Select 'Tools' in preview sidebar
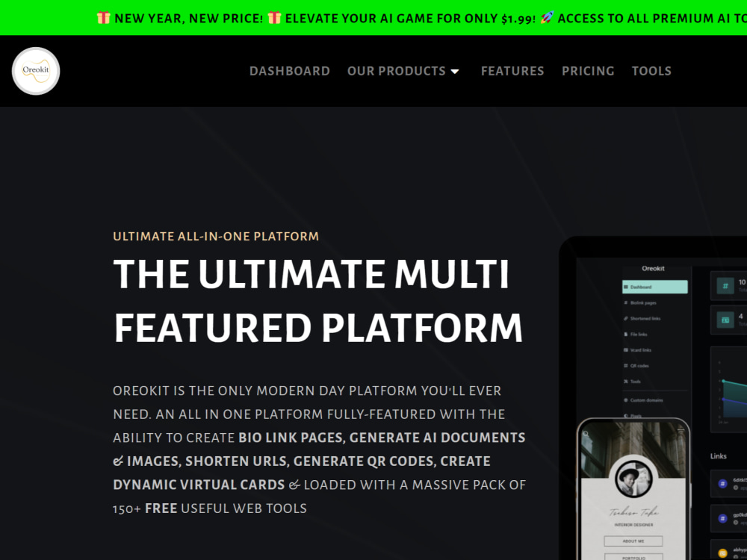This screenshot has width=747, height=560. pyautogui.click(x=632, y=382)
